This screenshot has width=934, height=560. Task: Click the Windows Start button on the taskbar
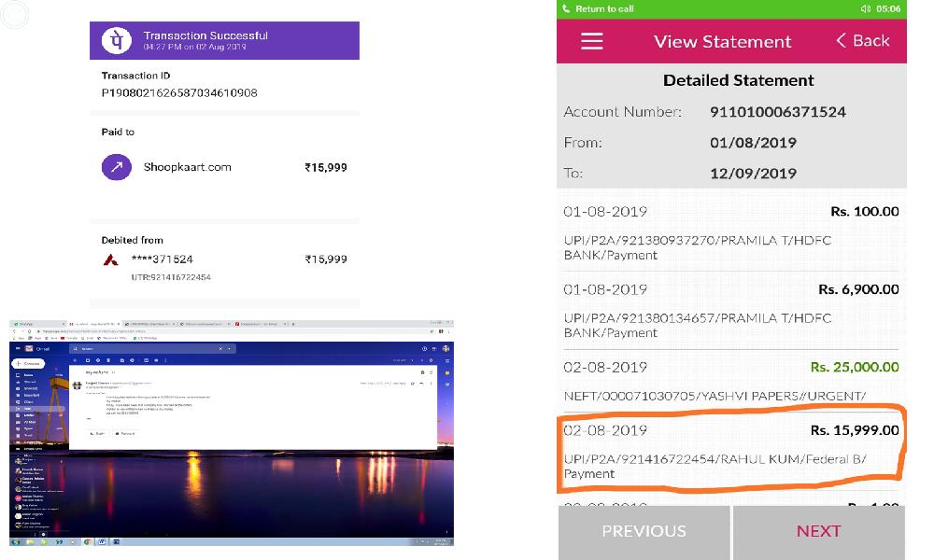pos(15,541)
